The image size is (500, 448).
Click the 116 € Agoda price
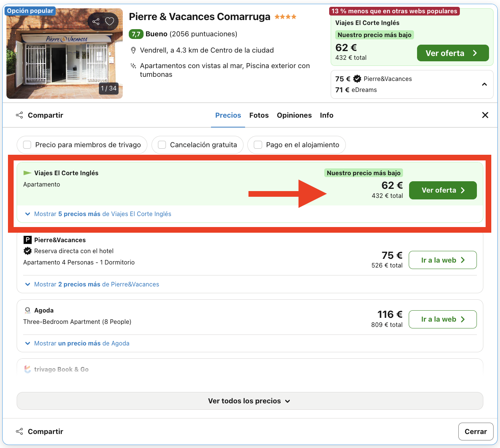(x=390, y=314)
